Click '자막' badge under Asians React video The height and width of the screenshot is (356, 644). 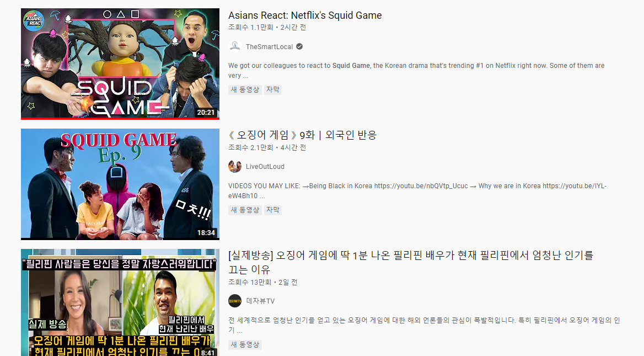coord(273,89)
